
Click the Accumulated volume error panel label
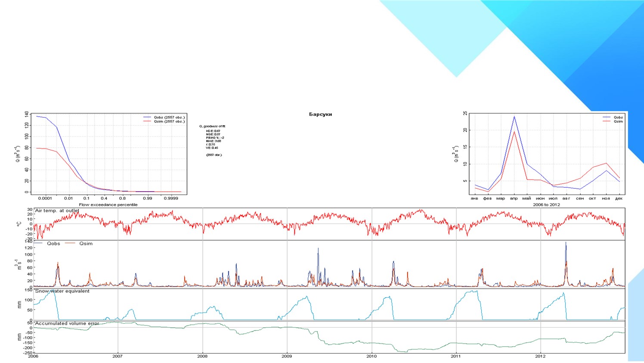(67, 323)
